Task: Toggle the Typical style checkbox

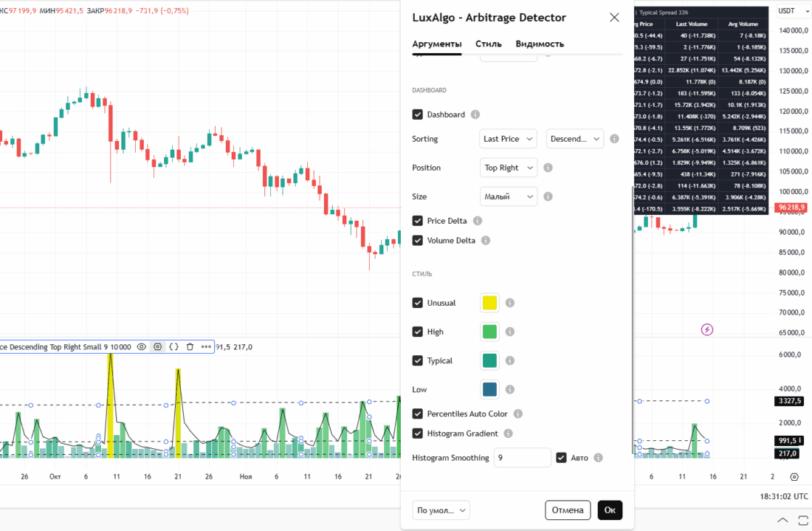Action: (x=417, y=361)
